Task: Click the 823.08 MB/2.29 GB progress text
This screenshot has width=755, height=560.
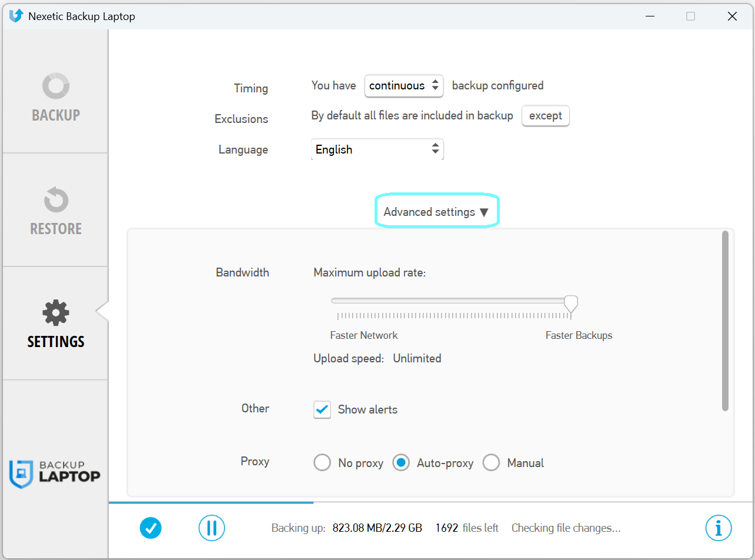Action: pos(377,528)
